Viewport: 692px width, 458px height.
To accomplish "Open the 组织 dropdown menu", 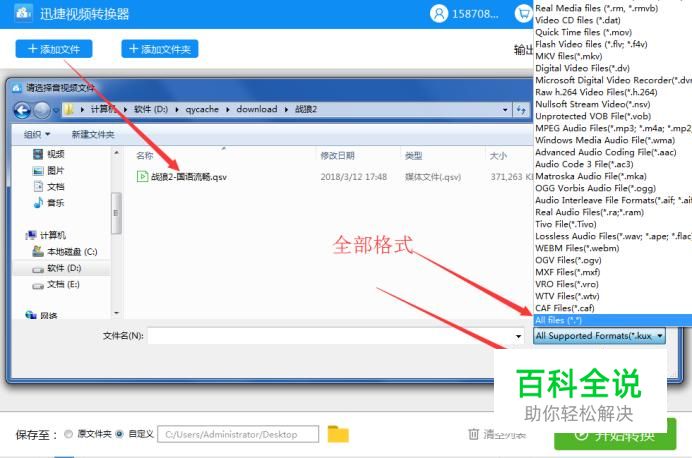I will (37, 134).
